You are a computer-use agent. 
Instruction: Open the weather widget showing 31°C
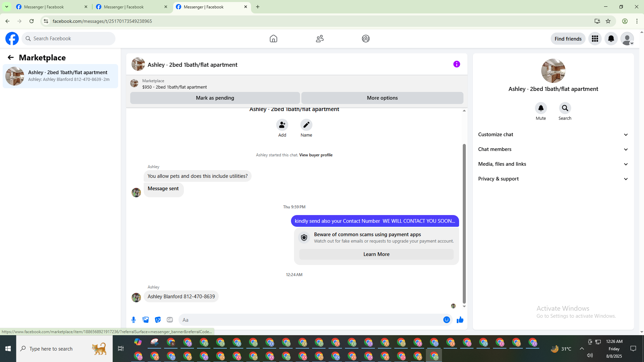click(561, 349)
